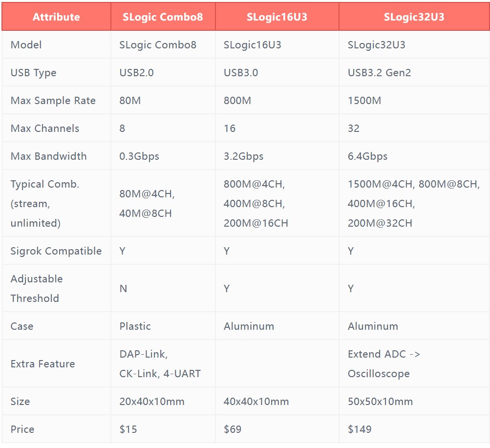
Task: Click the SLogic16U3 header cell
Action: [x=277, y=17]
